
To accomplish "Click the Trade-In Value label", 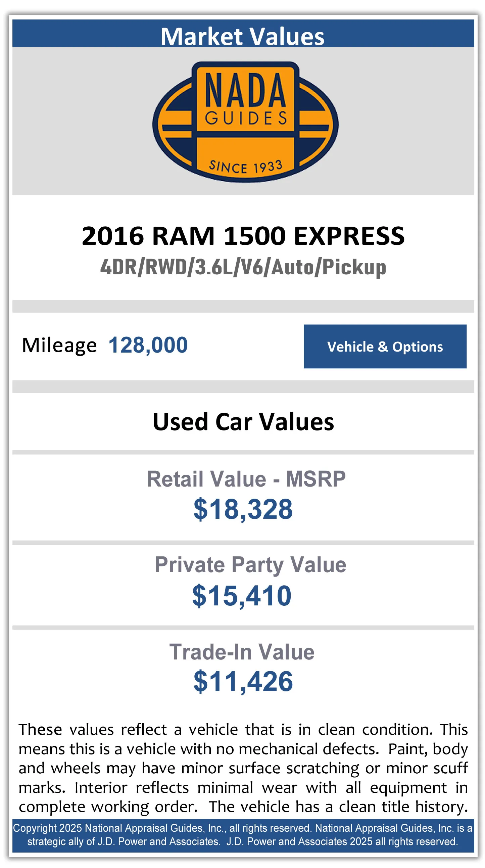I will coord(242,652).
